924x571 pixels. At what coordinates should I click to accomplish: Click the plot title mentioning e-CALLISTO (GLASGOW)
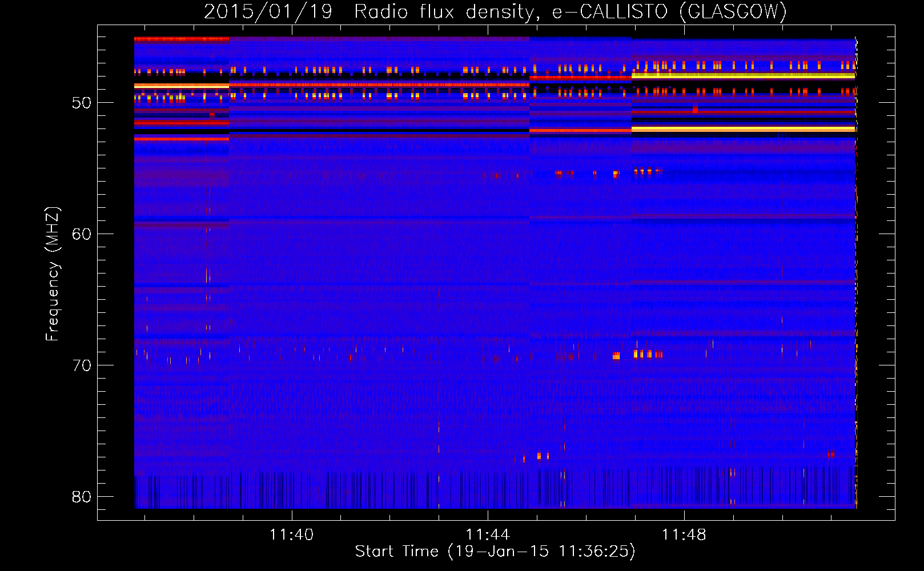(495, 11)
